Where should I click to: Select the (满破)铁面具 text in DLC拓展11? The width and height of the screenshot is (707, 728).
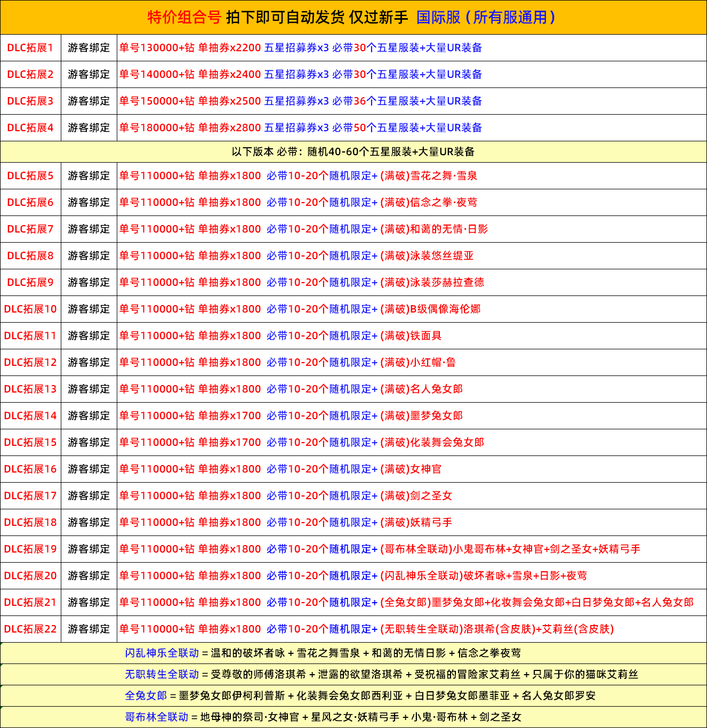(411, 336)
